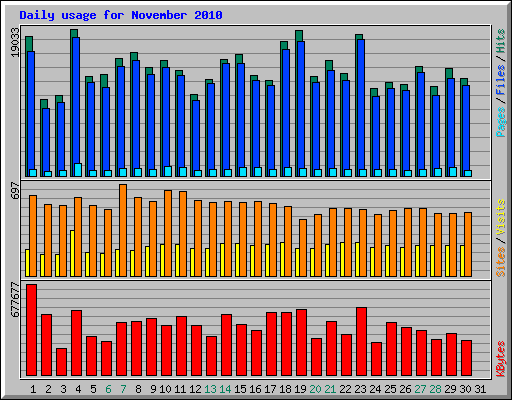The image size is (512, 400).
Task: Select day label "8" on the x-axis
Action: point(138,389)
